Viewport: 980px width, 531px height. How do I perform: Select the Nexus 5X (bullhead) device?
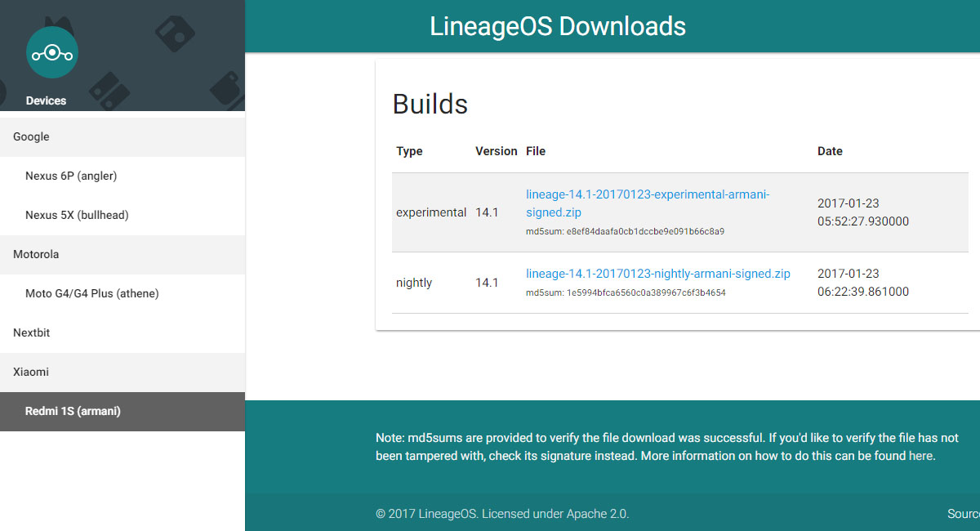[77, 215]
